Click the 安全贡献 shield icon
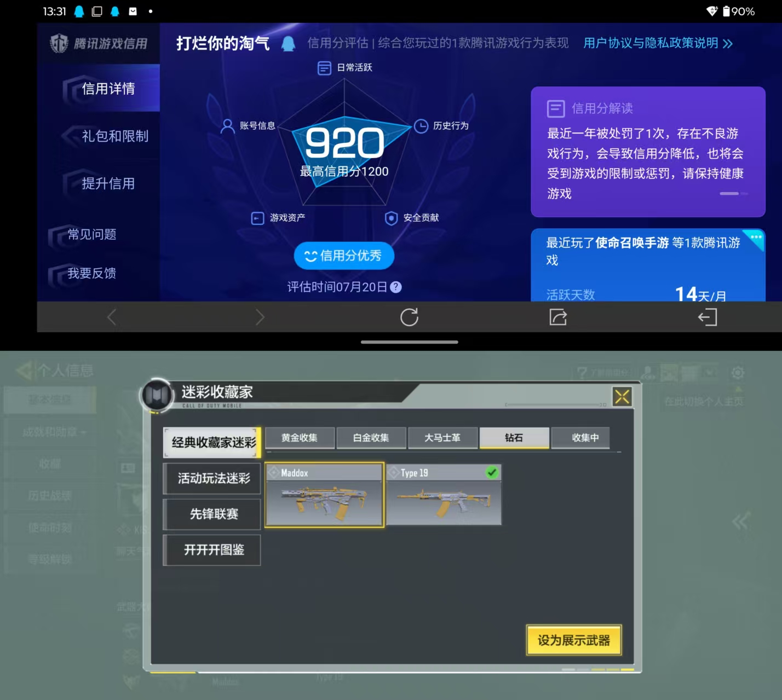The height and width of the screenshot is (700, 782). click(x=391, y=218)
